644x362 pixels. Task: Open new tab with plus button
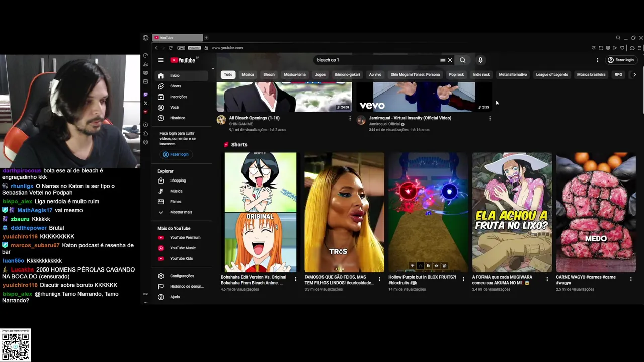point(206,38)
